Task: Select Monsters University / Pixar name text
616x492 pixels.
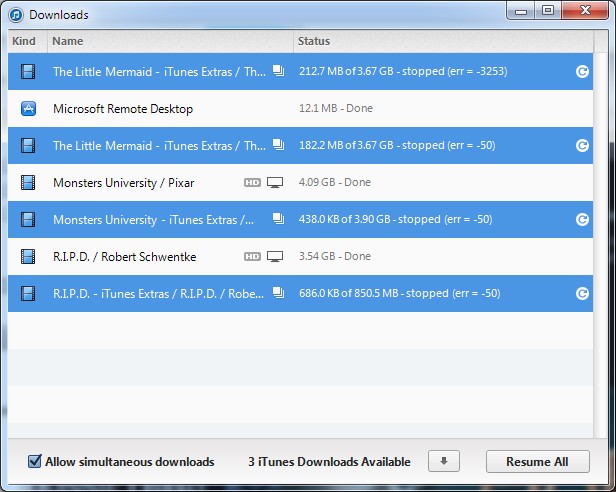Action: coord(124,183)
